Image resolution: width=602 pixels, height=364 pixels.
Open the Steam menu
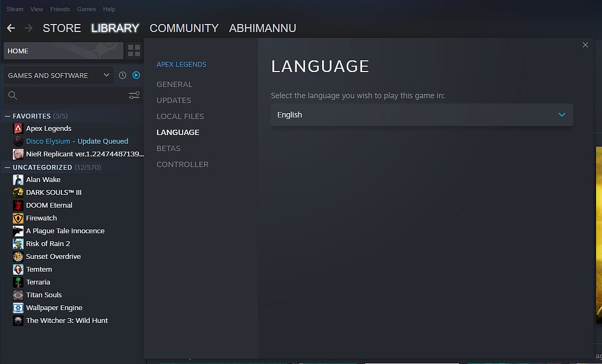click(14, 9)
